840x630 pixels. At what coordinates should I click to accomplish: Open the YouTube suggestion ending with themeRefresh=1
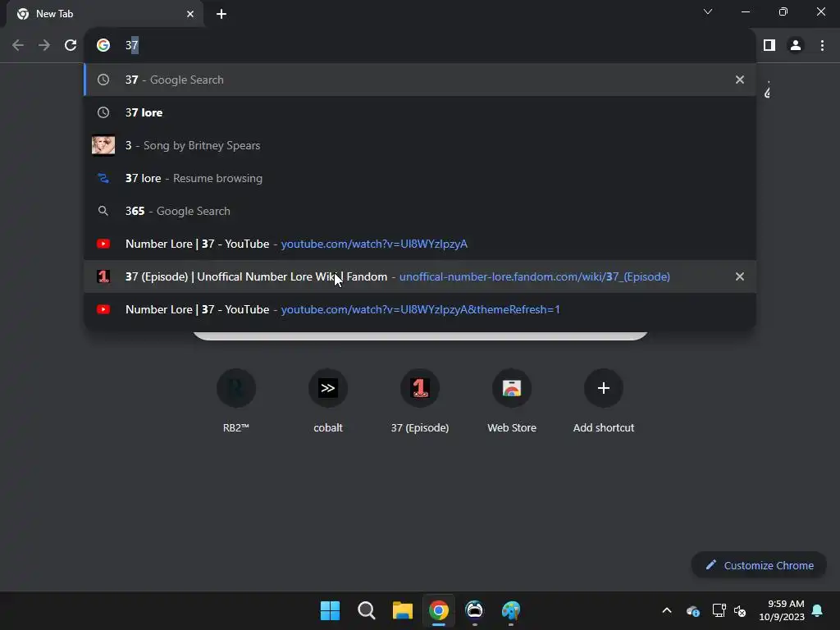419,309
